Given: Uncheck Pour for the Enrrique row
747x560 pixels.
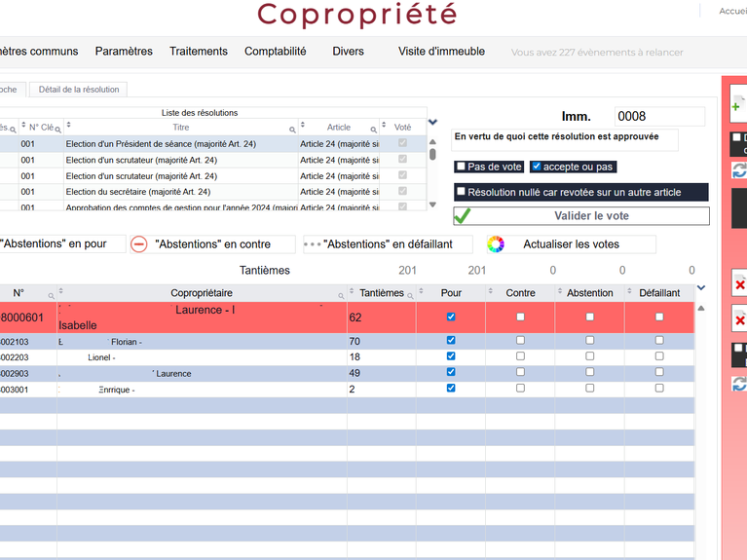Looking at the screenshot, I should coord(451,388).
